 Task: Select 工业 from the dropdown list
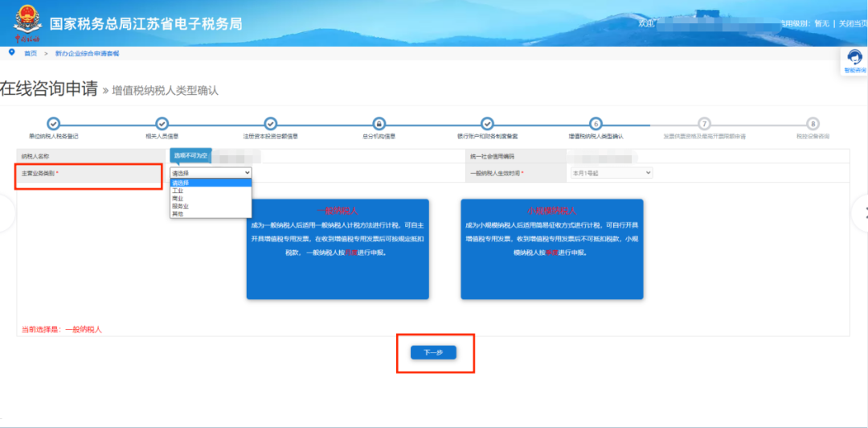point(178,191)
